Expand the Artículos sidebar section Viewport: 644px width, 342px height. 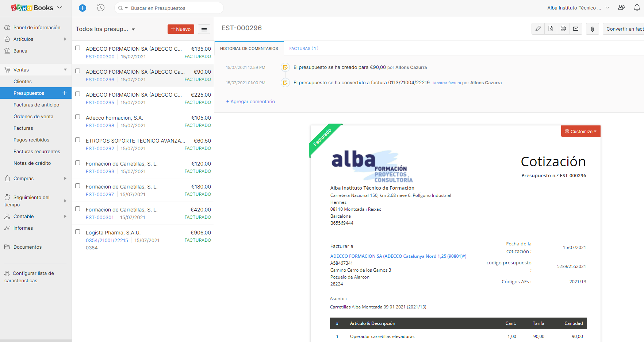tap(65, 39)
